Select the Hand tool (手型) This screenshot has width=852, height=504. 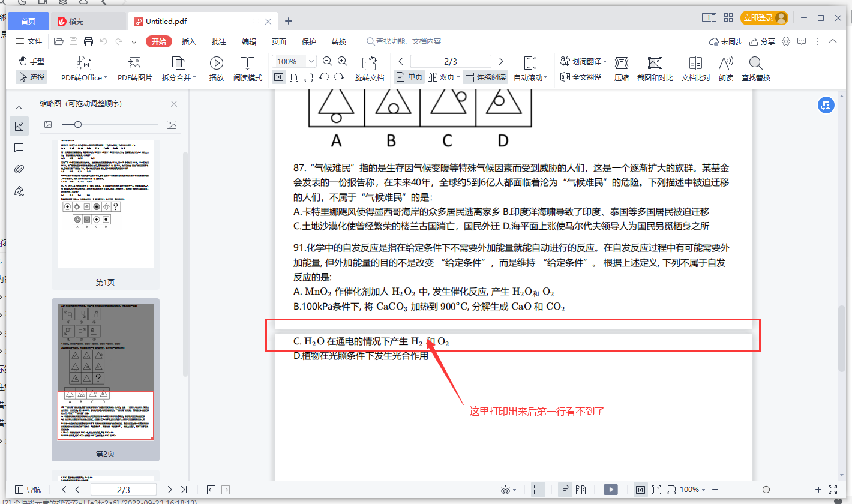(x=31, y=62)
